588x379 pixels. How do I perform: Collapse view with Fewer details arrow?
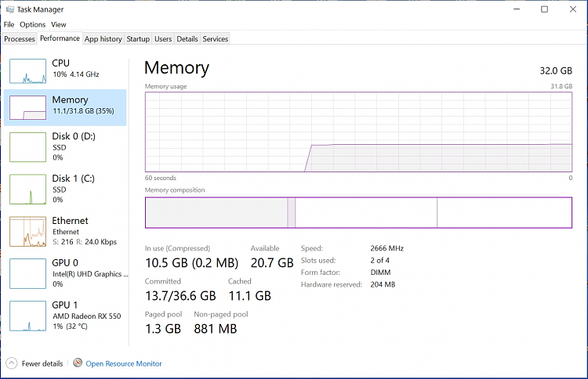(11, 363)
